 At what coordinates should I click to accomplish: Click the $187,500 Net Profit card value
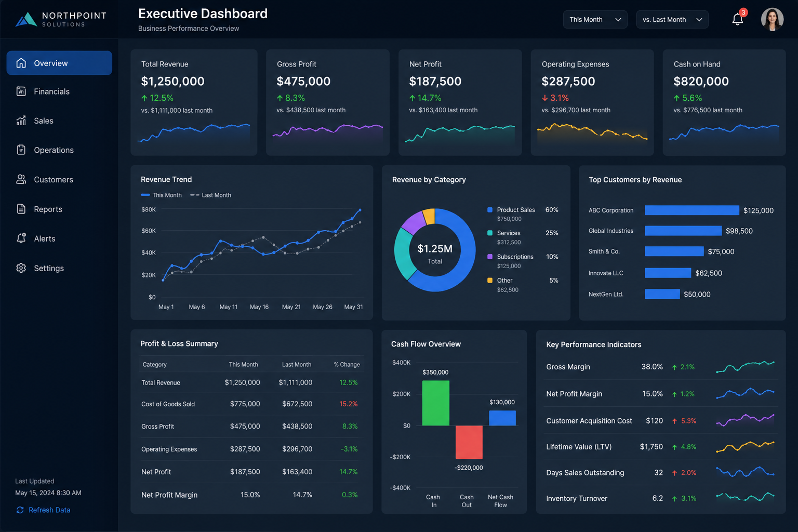[435, 82]
